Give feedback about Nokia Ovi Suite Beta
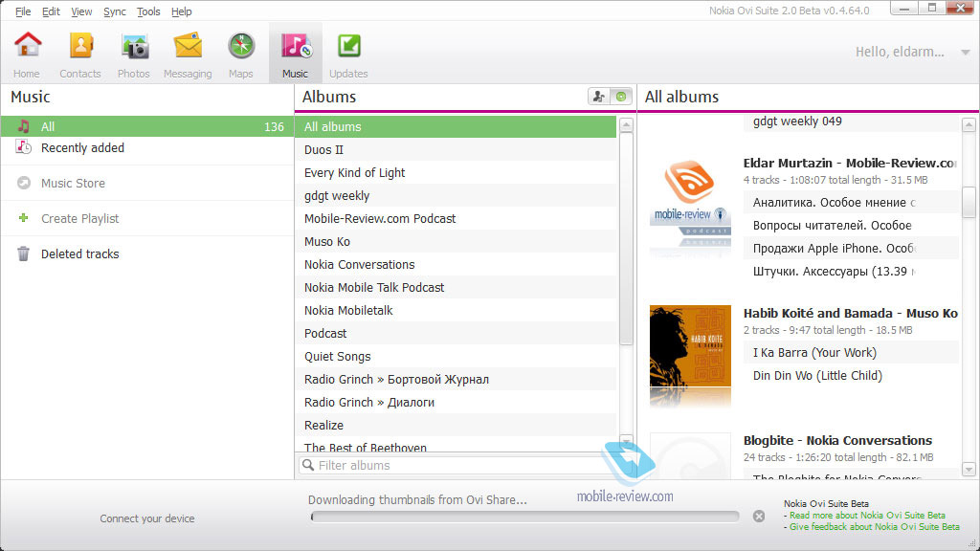Viewport: 980px width, 551px height. point(875,527)
